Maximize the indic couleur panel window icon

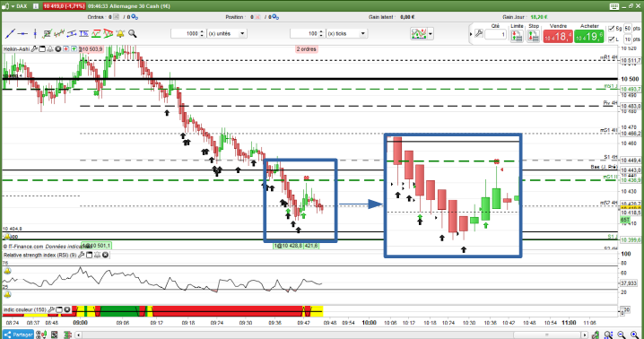(x=59, y=309)
